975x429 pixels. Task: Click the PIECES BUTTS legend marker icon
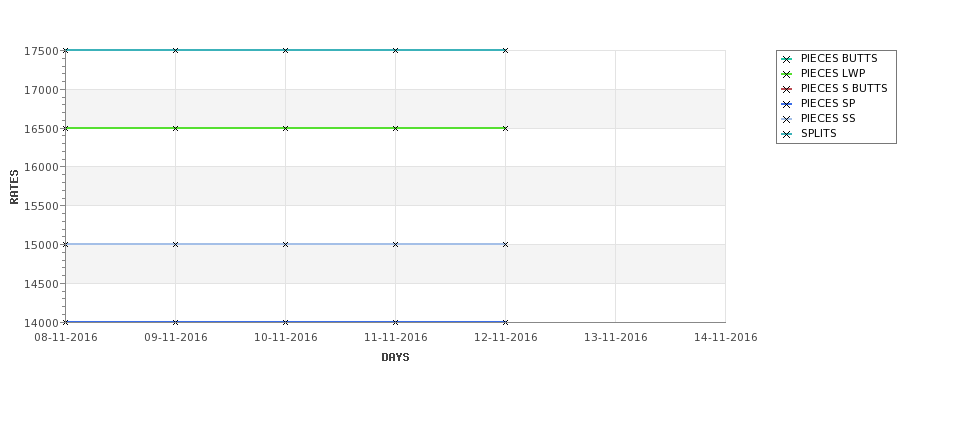coord(787,59)
